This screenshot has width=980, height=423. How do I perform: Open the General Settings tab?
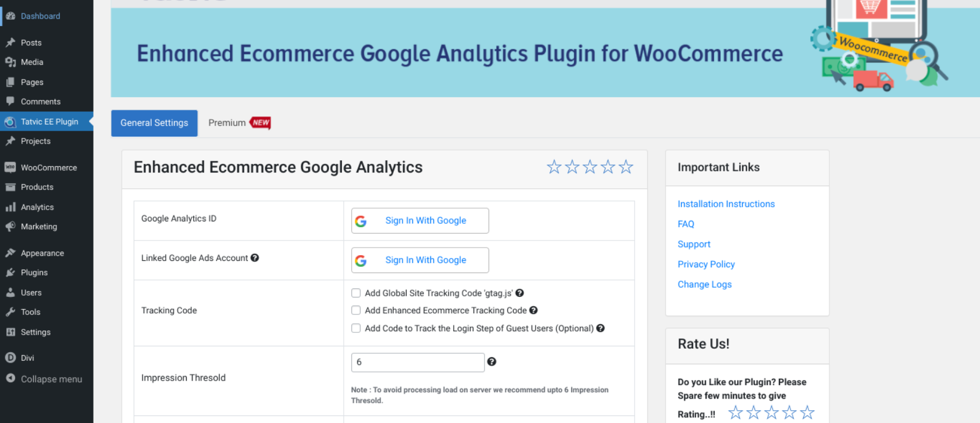click(154, 123)
